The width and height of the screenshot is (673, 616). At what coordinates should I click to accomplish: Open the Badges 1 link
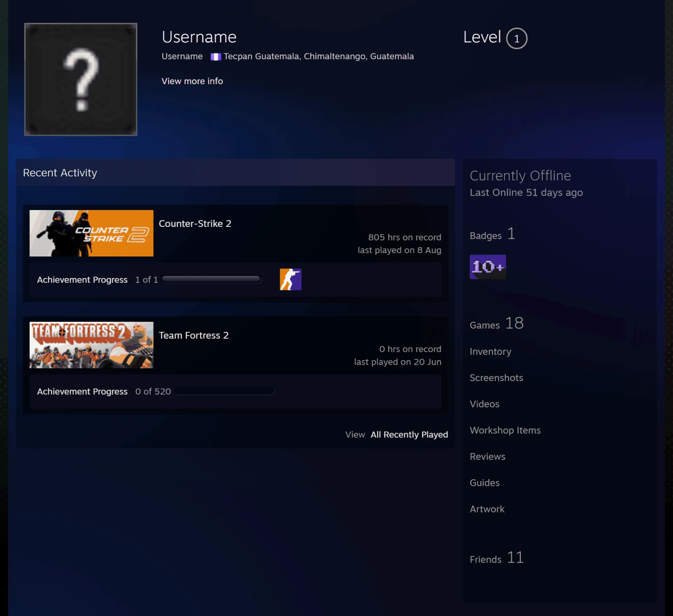pyautogui.click(x=492, y=234)
